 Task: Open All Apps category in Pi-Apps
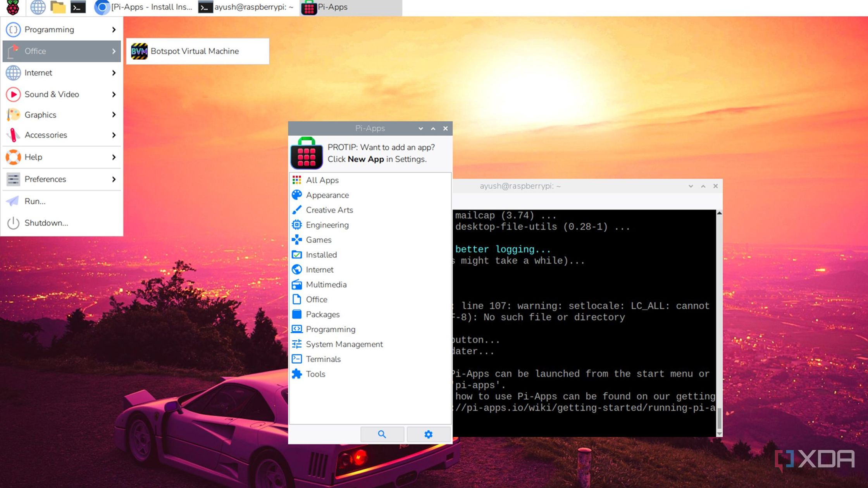point(370,180)
